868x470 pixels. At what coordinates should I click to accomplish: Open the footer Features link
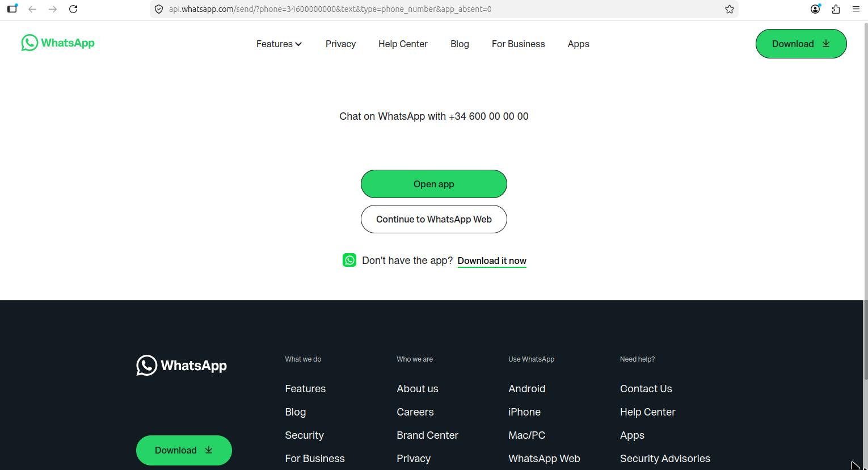click(x=305, y=389)
